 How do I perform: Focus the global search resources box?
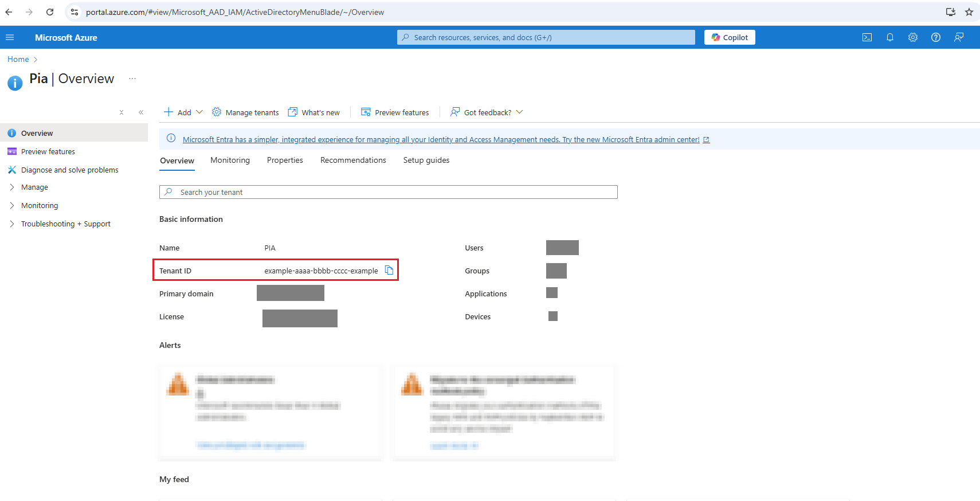click(546, 37)
